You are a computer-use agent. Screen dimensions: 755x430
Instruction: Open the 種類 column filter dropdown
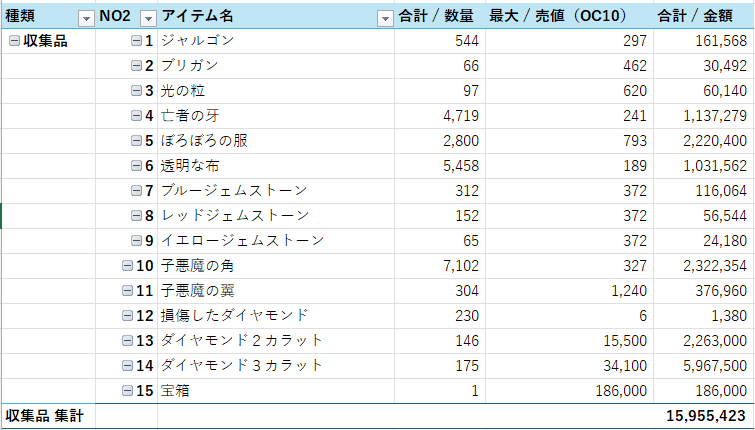(85, 17)
